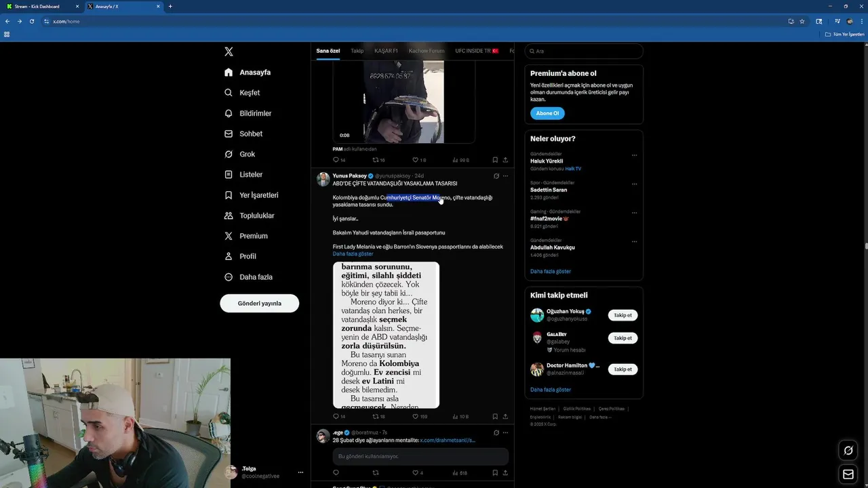Switch to Takip tab
Screen dimensions: 868x488
357,51
